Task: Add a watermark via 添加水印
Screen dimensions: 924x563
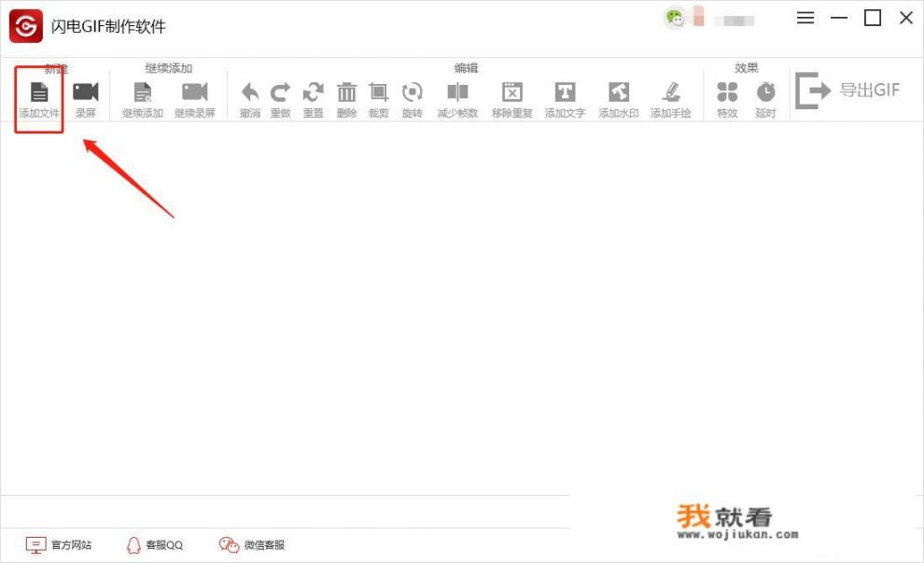Action: click(x=618, y=92)
